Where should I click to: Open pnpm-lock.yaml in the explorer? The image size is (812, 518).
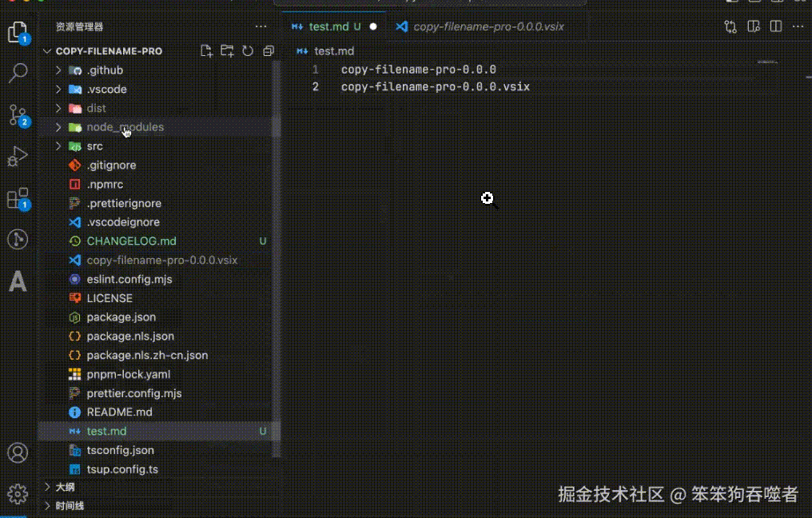(x=160, y=374)
